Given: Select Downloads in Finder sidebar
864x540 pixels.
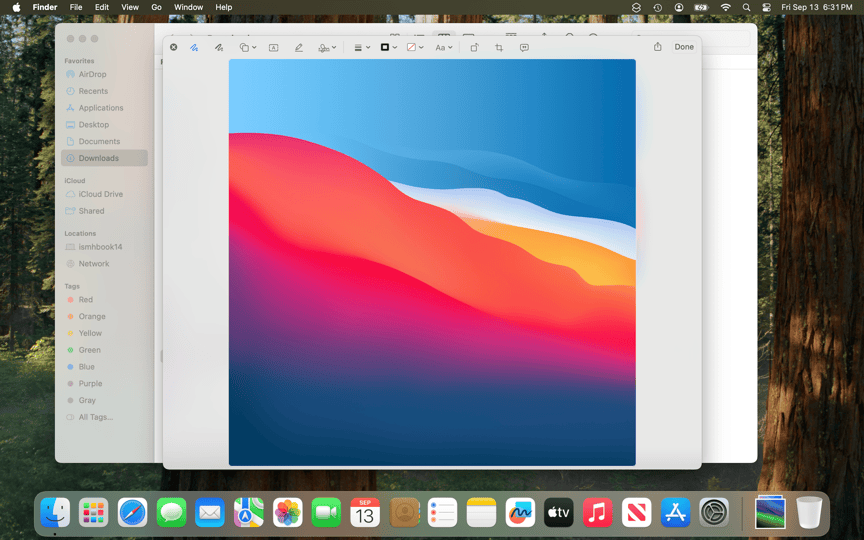Looking at the screenshot, I should coord(104,158).
